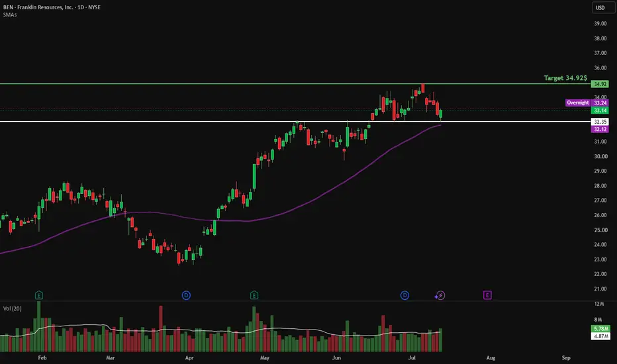Open the dividend marker before July

pos(404,295)
